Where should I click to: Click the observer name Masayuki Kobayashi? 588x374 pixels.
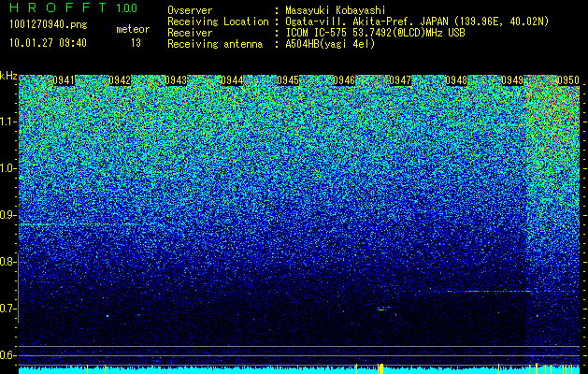pyautogui.click(x=336, y=10)
